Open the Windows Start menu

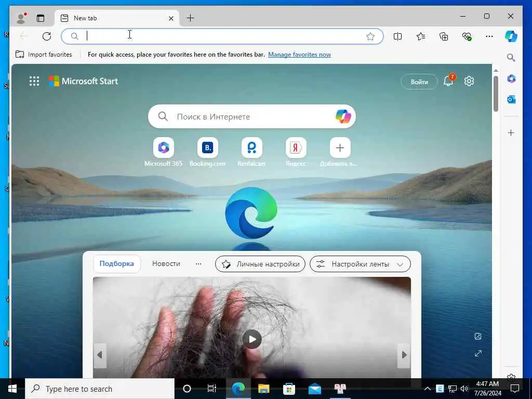click(x=12, y=389)
